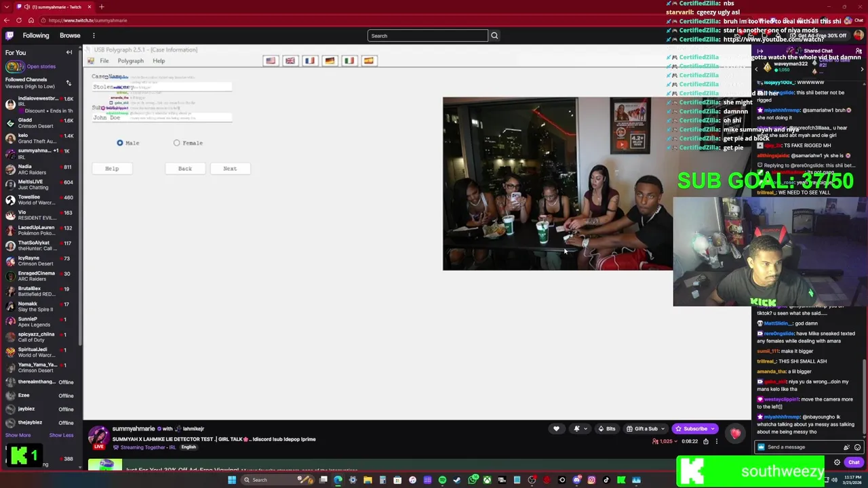Switch to the summyahmarie Twitch browser tab
The width and height of the screenshot is (868, 488).
point(54,7)
